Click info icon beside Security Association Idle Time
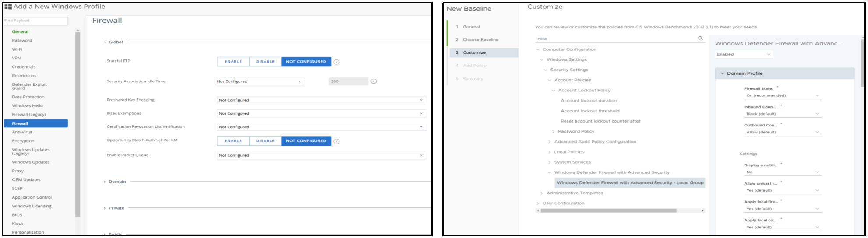 pos(374,81)
